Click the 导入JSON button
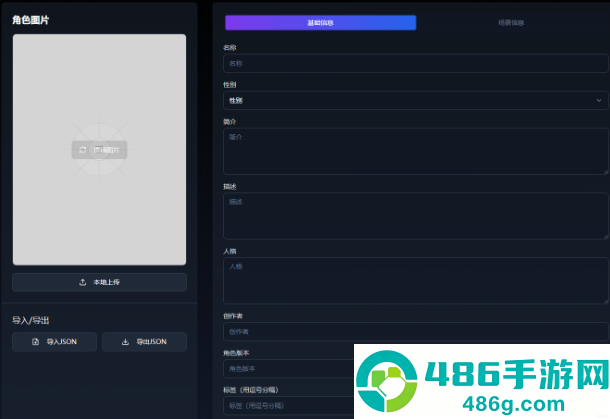This screenshot has height=419, width=610. (x=54, y=342)
